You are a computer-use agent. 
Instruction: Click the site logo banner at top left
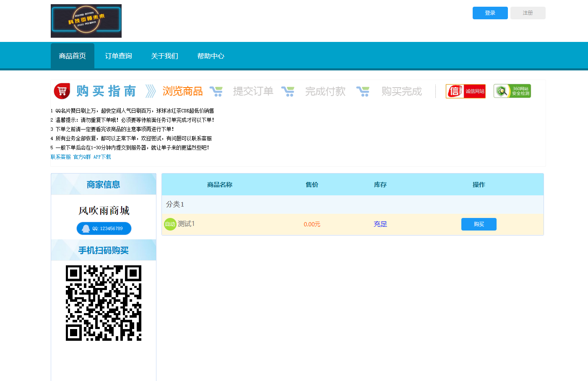(x=86, y=21)
